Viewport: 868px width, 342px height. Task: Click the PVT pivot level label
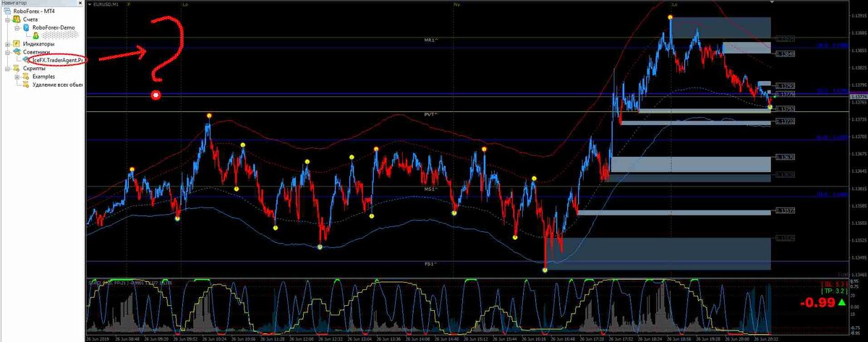(x=432, y=116)
